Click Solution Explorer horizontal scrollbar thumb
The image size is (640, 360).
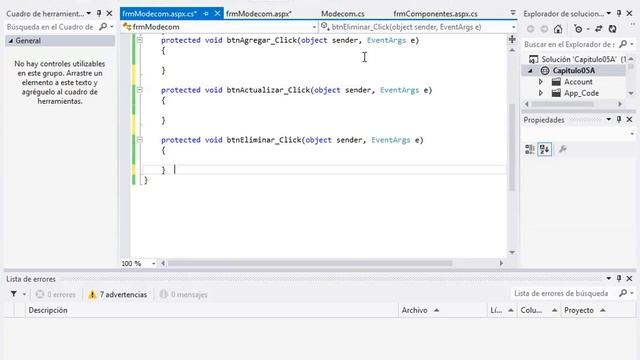pos(562,104)
